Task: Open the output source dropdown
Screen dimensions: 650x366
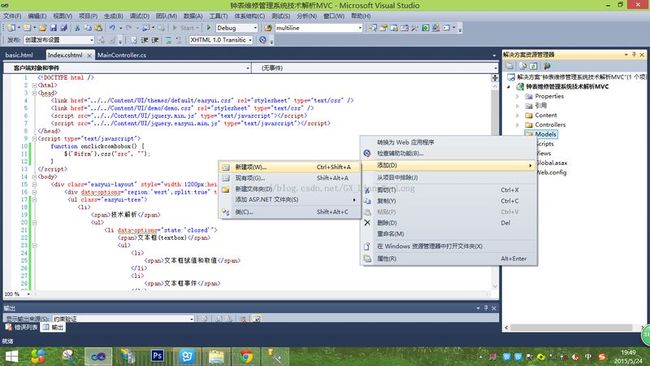Action: (123, 319)
